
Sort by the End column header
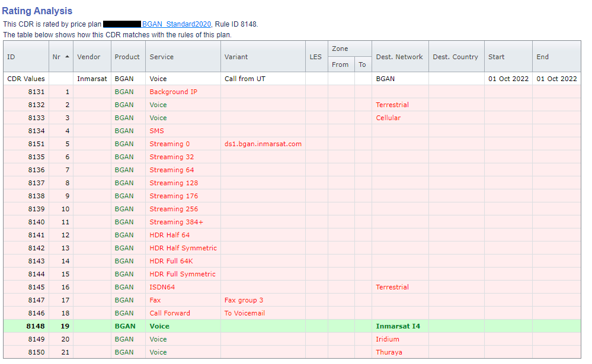tap(543, 57)
